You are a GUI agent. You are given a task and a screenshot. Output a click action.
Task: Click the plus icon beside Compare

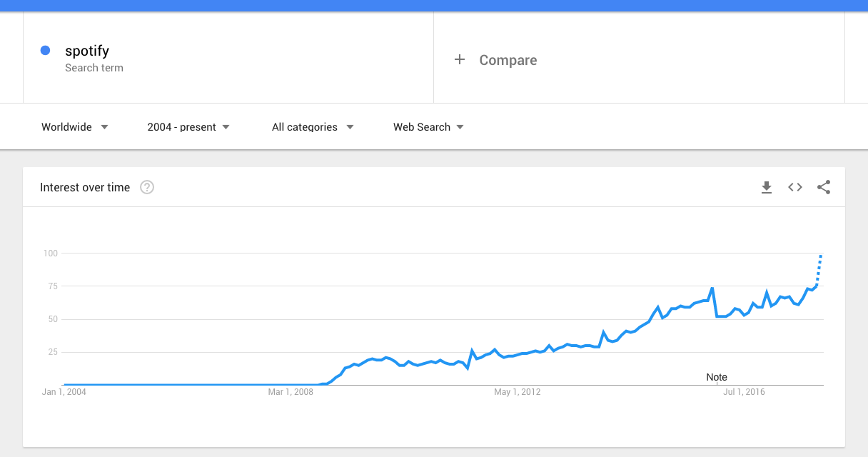460,60
